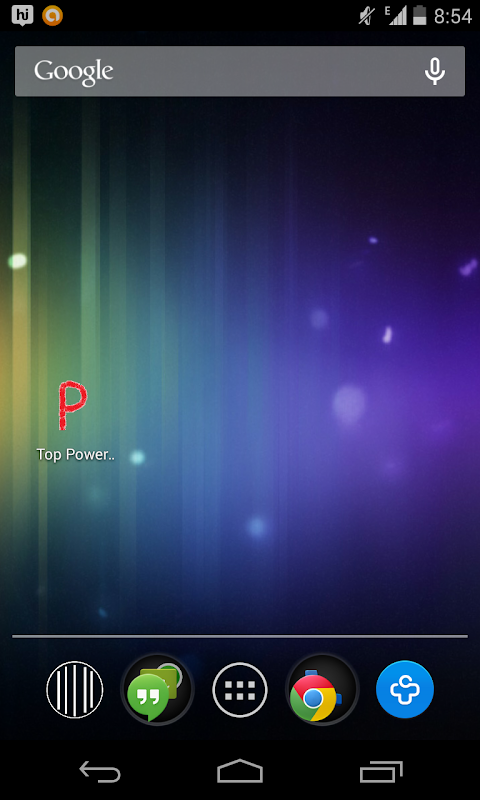
Task: Tap the Home navigation button
Action: (240, 771)
